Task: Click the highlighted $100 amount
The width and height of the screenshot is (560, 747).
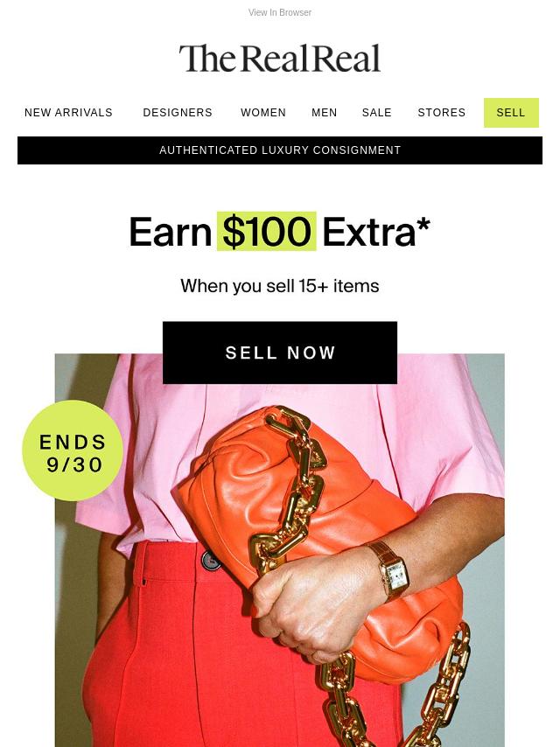Action: coord(266,232)
